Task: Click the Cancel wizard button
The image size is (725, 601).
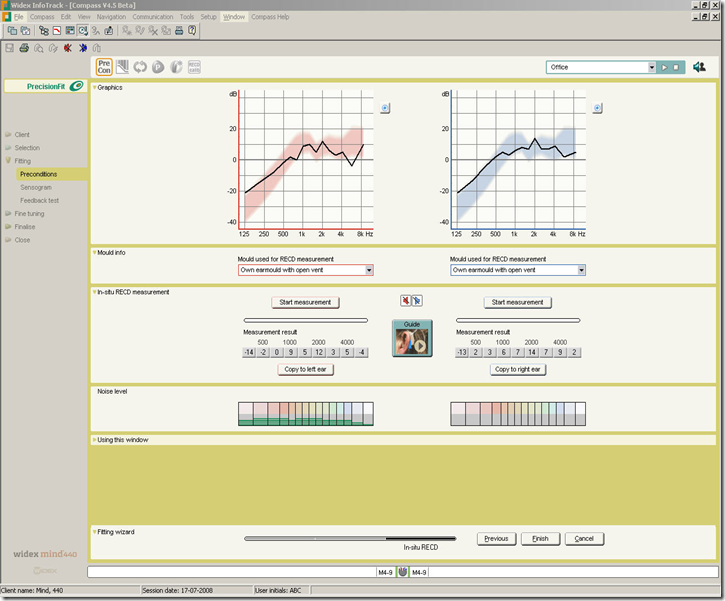Action: pyautogui.click(x=584, y=539)
